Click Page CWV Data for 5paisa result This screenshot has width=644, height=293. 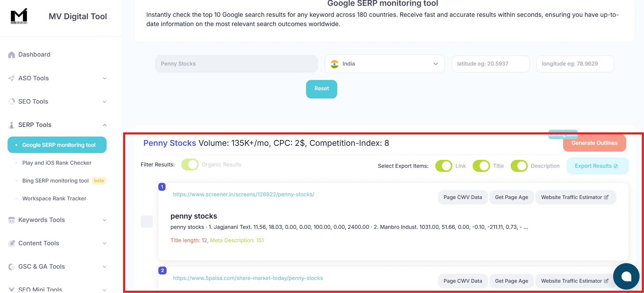tap(463, 281)
